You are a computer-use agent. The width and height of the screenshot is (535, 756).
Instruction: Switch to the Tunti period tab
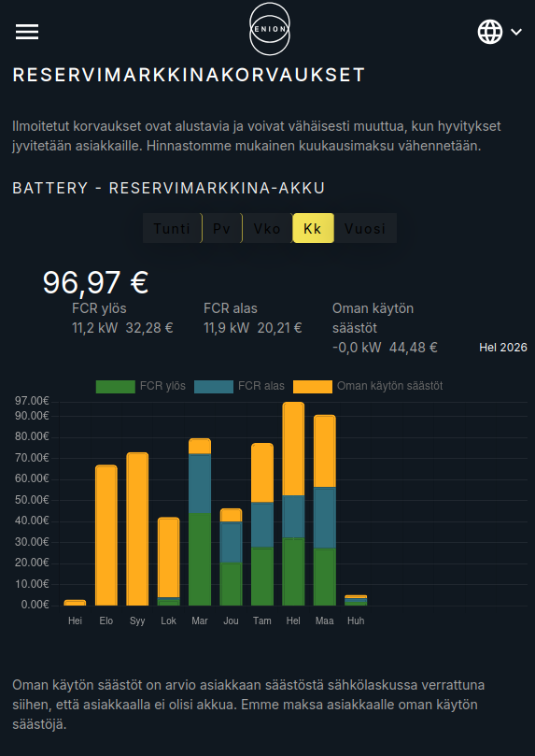point(172,228)
